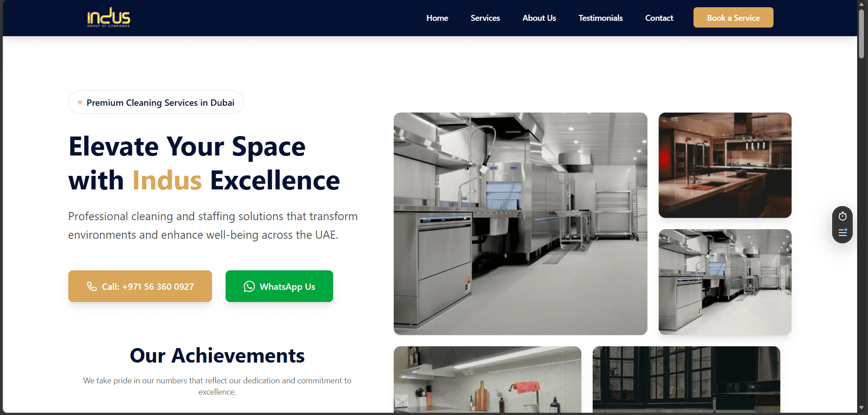Click Call: +971 56 360 0927 button
Viewport: 868px width, 415px height.
pos(140,286)
